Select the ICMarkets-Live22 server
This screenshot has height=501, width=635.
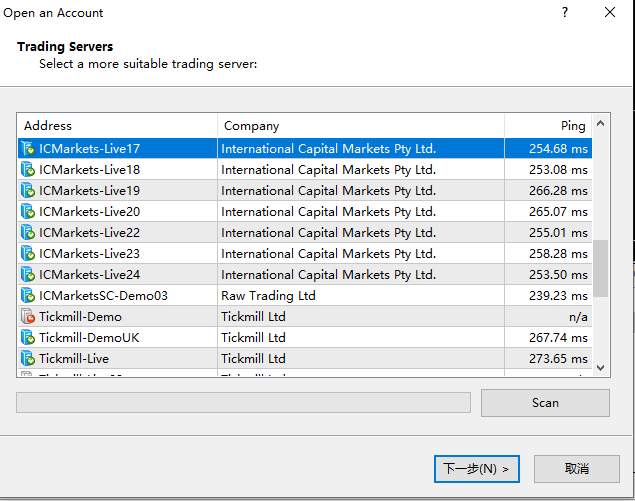click(x=305, y=232)
